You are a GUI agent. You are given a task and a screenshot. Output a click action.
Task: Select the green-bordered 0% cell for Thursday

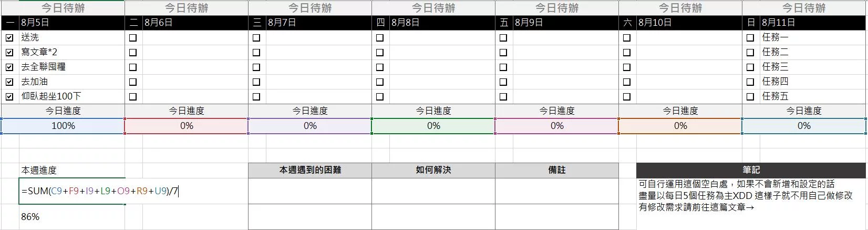coord(433,126)
